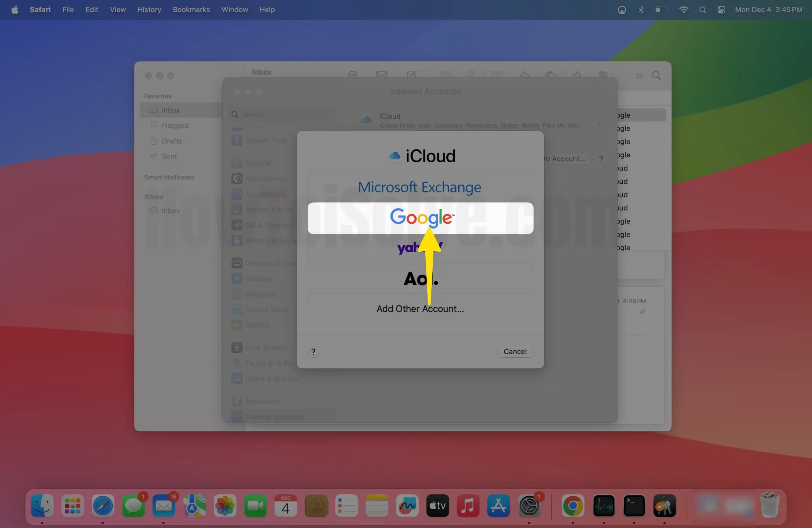Viewport: 812px width, 528px height.
Task: Open Control Center in the menu bar
Action: point(721,10)
